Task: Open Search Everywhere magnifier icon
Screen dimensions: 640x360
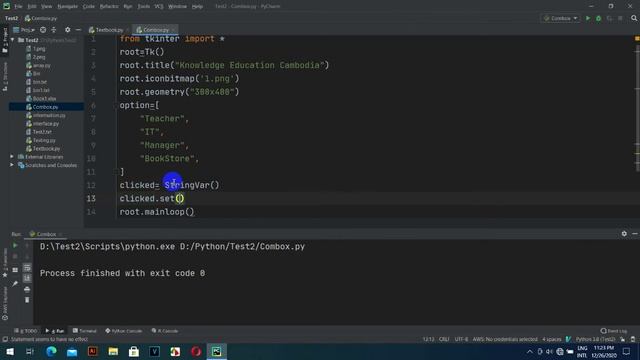Action: click(x=634, y=18)
